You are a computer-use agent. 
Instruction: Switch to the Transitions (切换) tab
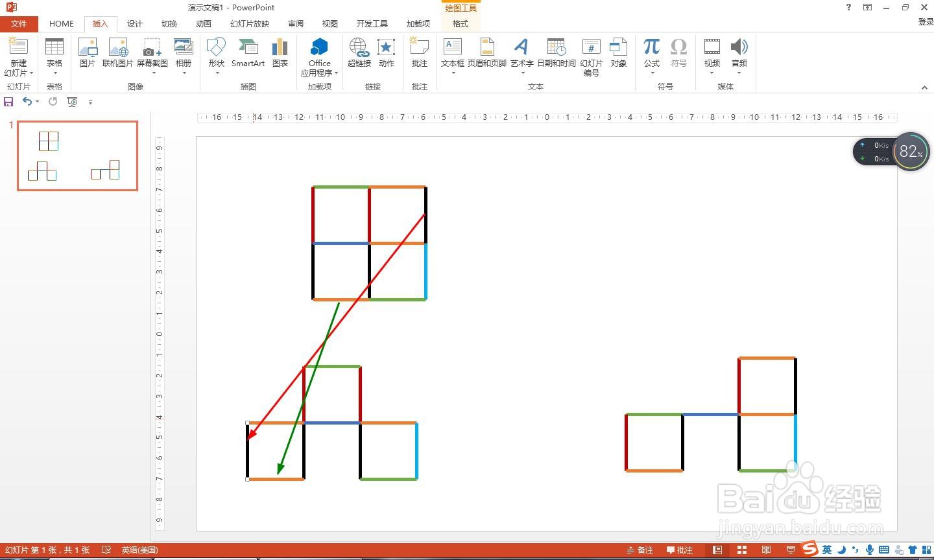169,23
